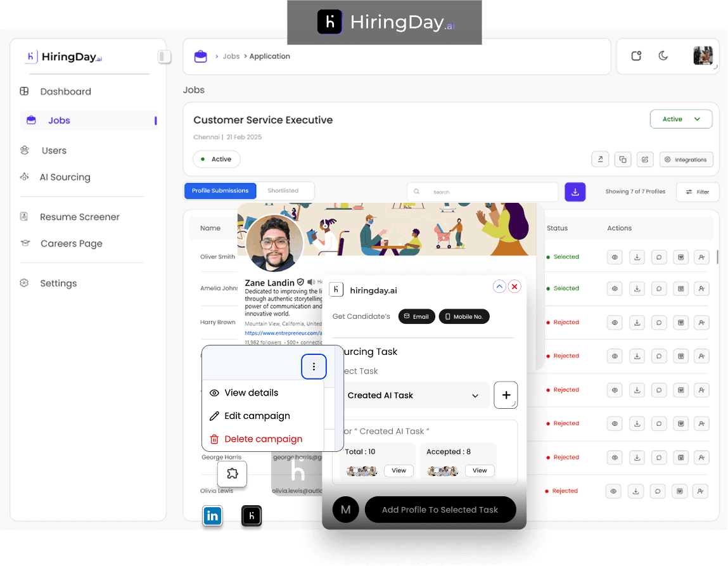The height and width of the screenshot is (566, 728).
Task: Click the round M avatar button
Action: [345, 510]
